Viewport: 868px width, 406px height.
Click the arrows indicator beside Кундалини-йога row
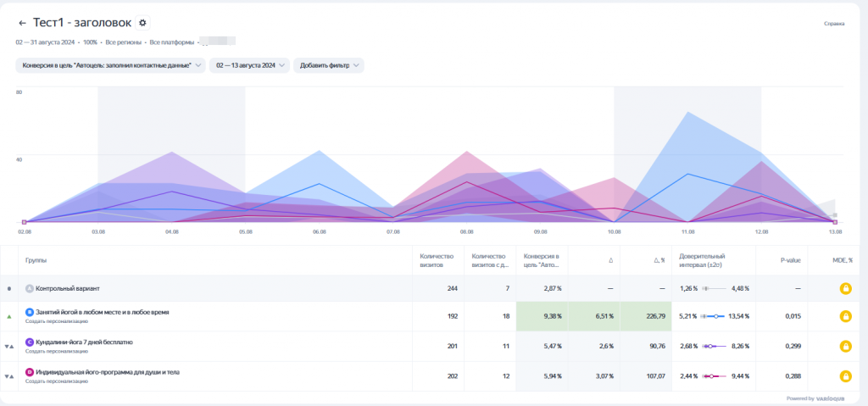(x=8, y=346)
